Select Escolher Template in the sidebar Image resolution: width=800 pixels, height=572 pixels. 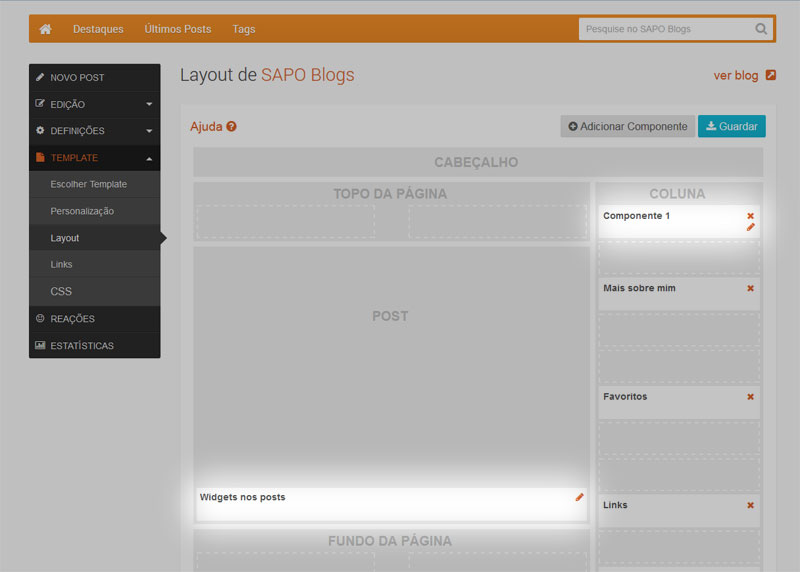(89, 184)
